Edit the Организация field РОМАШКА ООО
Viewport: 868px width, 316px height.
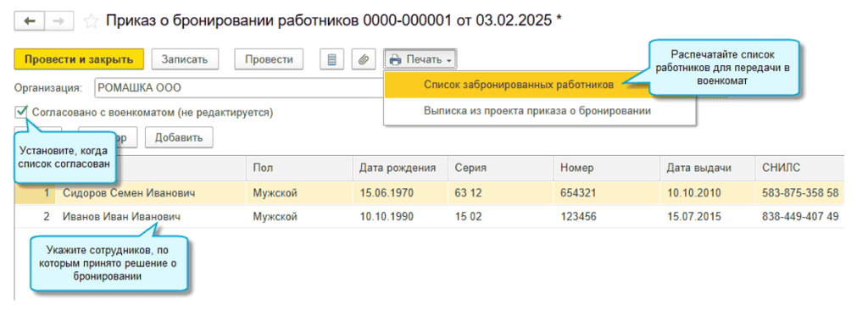238,87
